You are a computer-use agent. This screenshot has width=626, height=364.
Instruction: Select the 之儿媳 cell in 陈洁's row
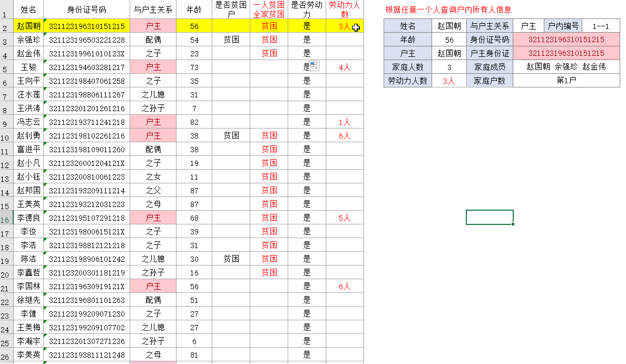tap(152, 259)
